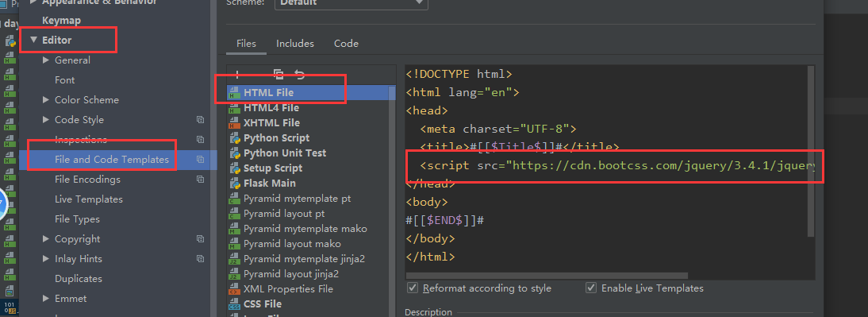Click the template list vertical scrollbar

click(393, 199)
